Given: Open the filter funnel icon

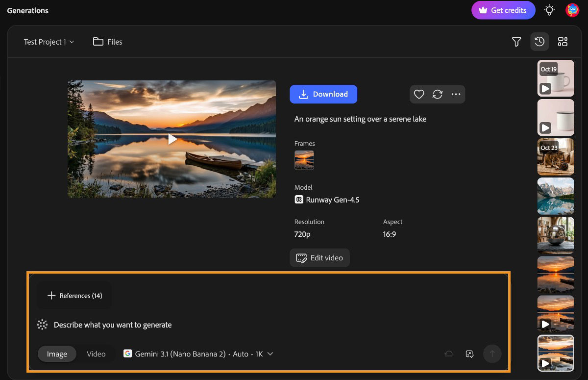Looking at the screenshot, I should [516, 42].
